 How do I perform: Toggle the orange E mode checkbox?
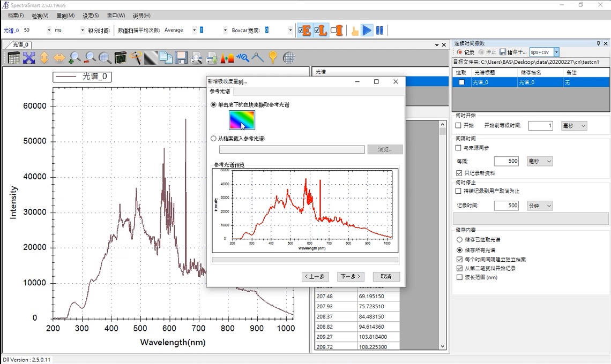[x=304, y=31]
